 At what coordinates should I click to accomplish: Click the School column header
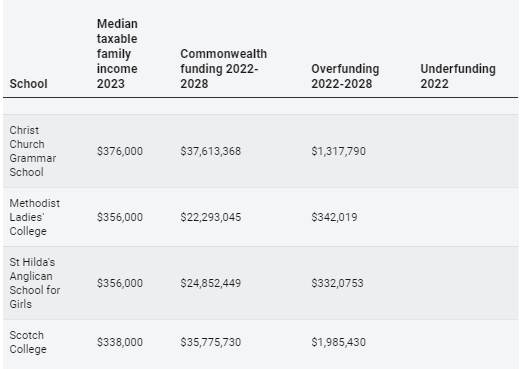[28, 84]
